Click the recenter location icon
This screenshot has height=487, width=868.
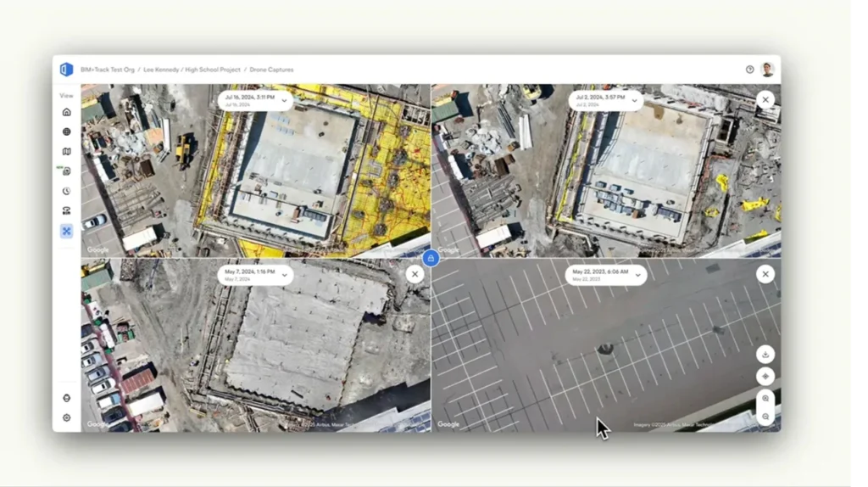pos(765,376)
